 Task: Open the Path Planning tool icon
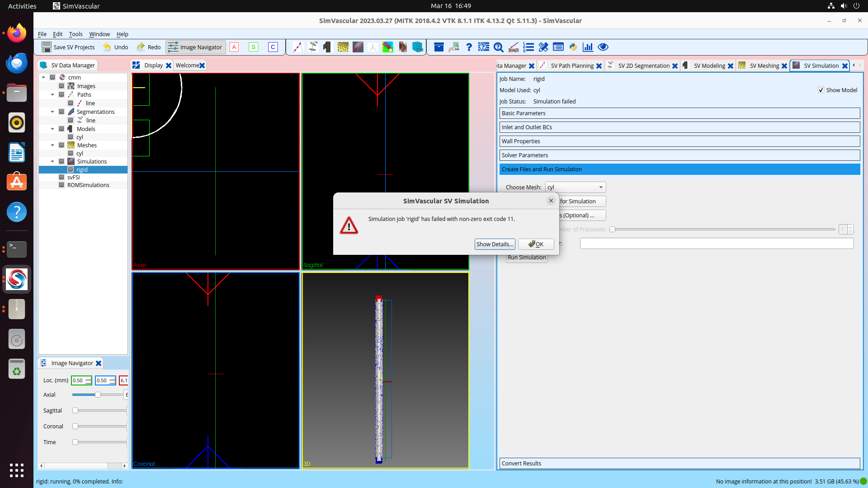(298, 47)
